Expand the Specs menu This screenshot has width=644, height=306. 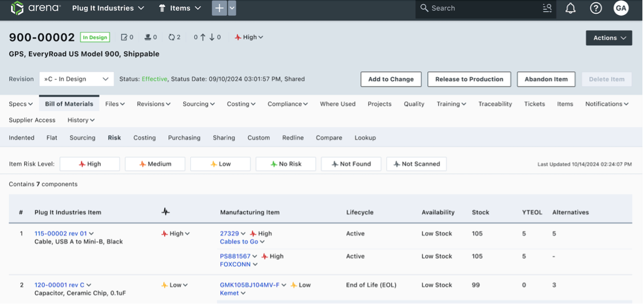21,104
